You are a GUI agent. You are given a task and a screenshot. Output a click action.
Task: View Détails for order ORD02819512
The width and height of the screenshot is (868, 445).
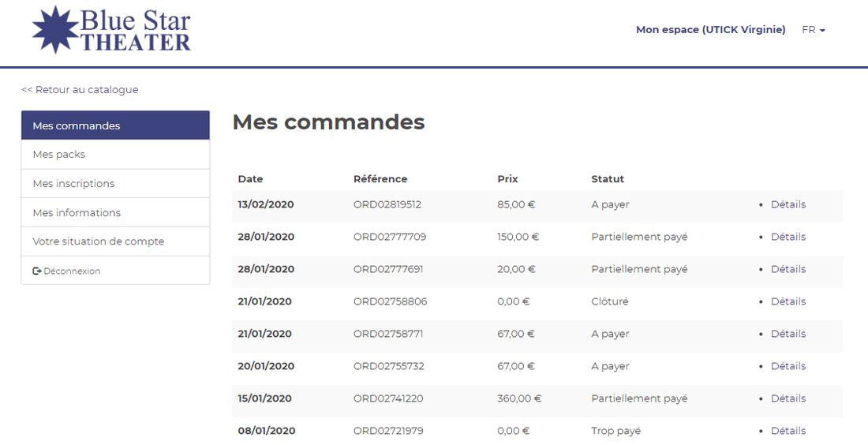coord(788,204)
